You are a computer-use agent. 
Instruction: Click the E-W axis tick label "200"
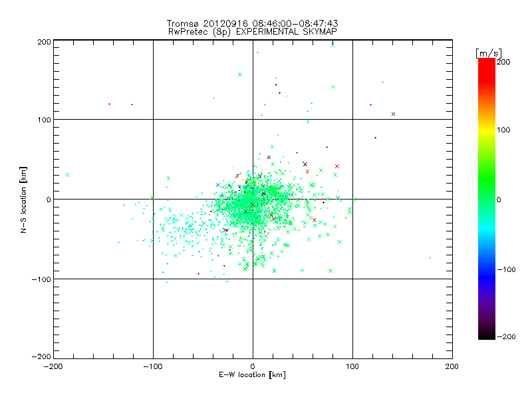(452, 366)
